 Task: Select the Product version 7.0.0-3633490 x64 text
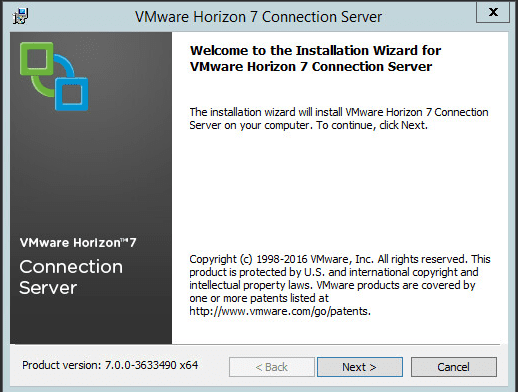click(x=110, y=365)
